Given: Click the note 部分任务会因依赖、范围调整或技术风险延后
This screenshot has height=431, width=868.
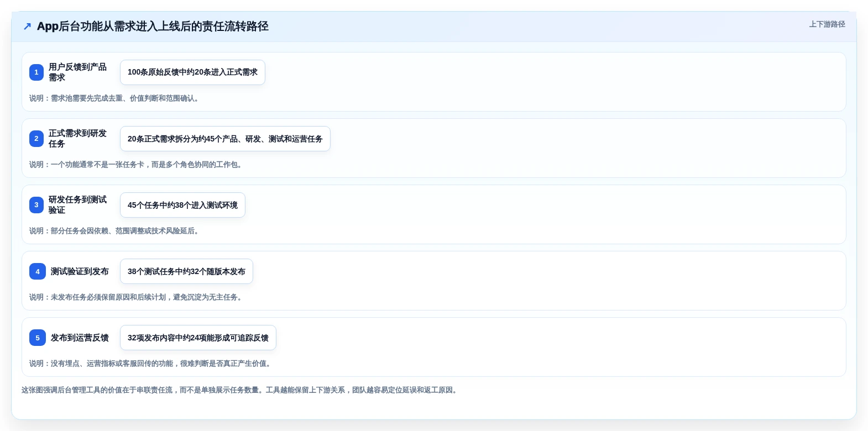Looking at the screenshot, I should point(116,231).
